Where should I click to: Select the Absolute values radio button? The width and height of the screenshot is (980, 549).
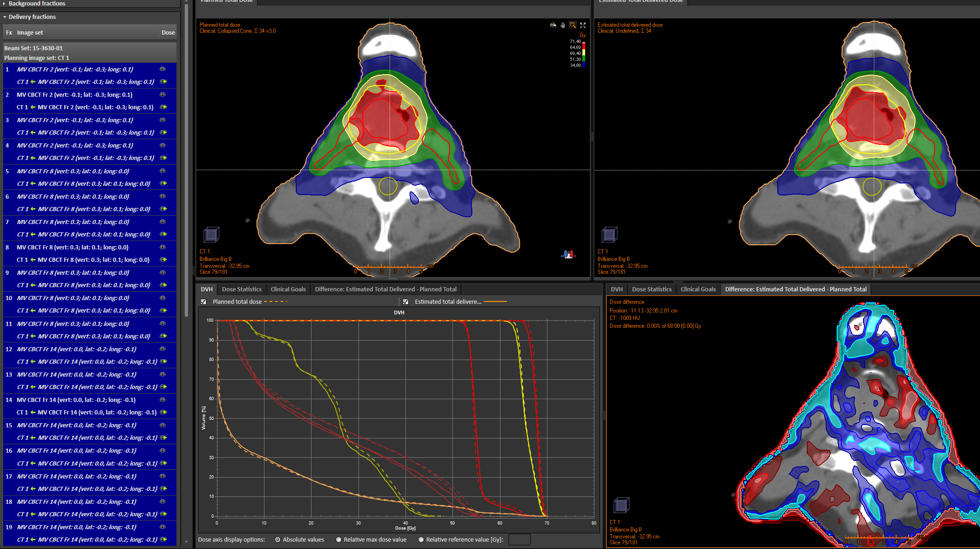[x=278, y=540]
